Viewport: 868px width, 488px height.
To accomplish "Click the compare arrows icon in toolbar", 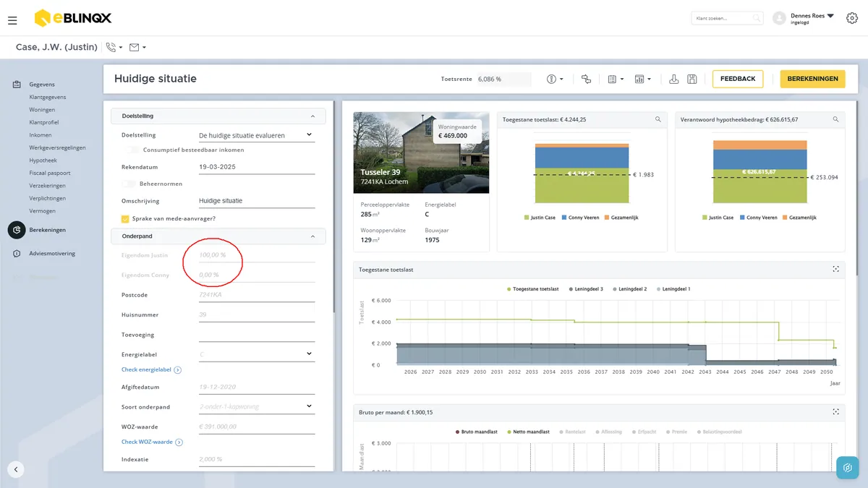I will (586, 79).
